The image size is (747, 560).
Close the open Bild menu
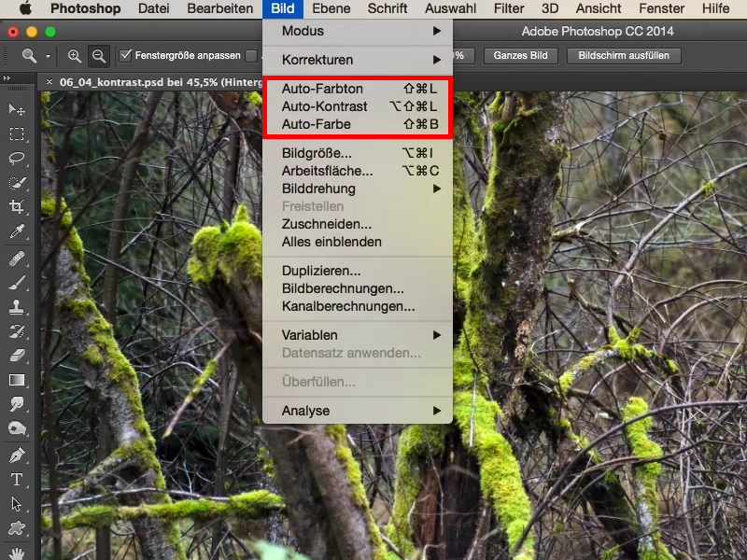283,8
